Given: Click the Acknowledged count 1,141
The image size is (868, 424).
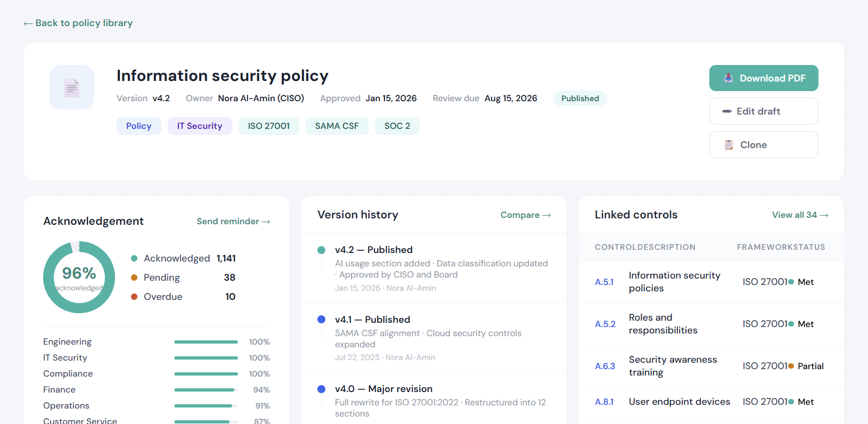Looking at the screenshot, I should pyautogui.click(x=226, y=258).
